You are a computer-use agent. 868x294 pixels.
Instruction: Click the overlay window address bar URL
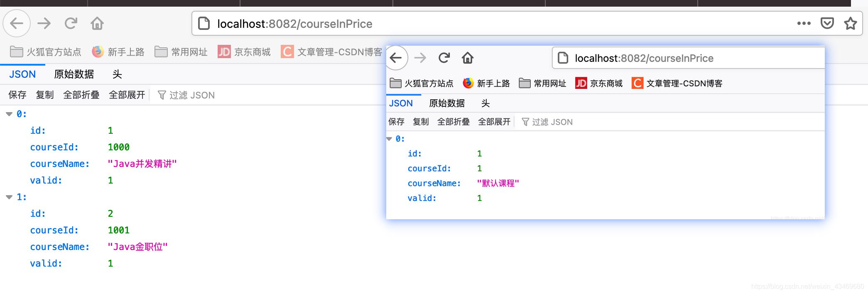pyautogui.click(x=644, y=59)
